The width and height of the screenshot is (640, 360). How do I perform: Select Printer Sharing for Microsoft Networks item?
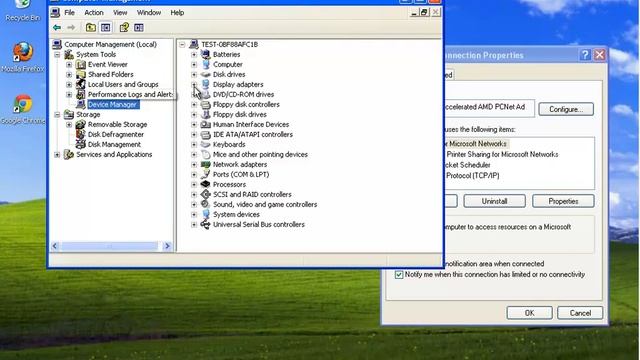[x=502, y=154]
